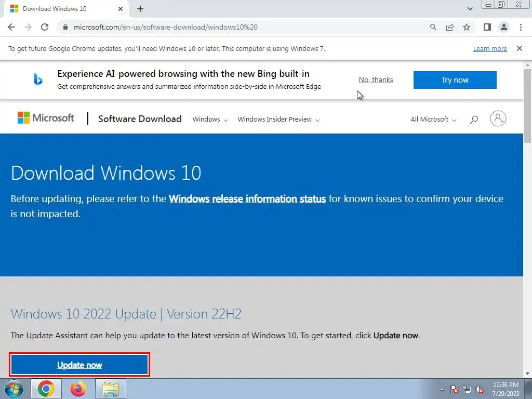Open Chrome's three-dot menu
This screenshot has width=532, height=399.
click(x=521, y=27)
